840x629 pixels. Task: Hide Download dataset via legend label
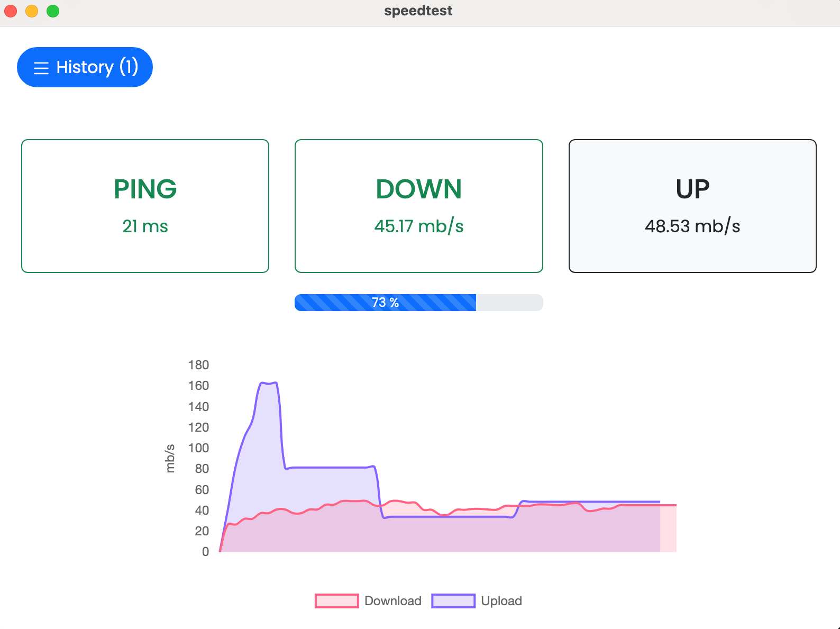pyautogui.click(x=392, y=601)
